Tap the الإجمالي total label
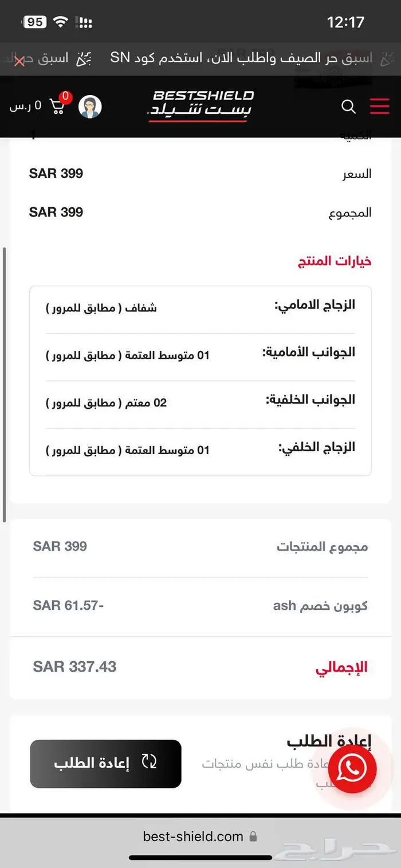This screenshot has height=868, width=401. 341,667
